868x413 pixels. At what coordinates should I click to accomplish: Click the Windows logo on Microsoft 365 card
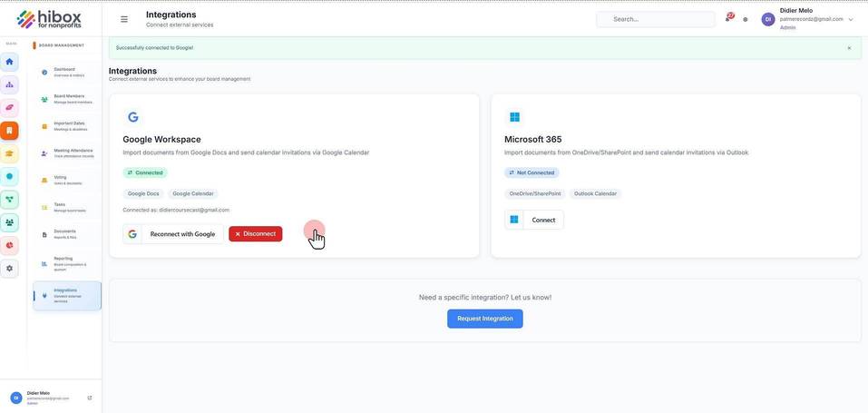(x=514, y=117)
